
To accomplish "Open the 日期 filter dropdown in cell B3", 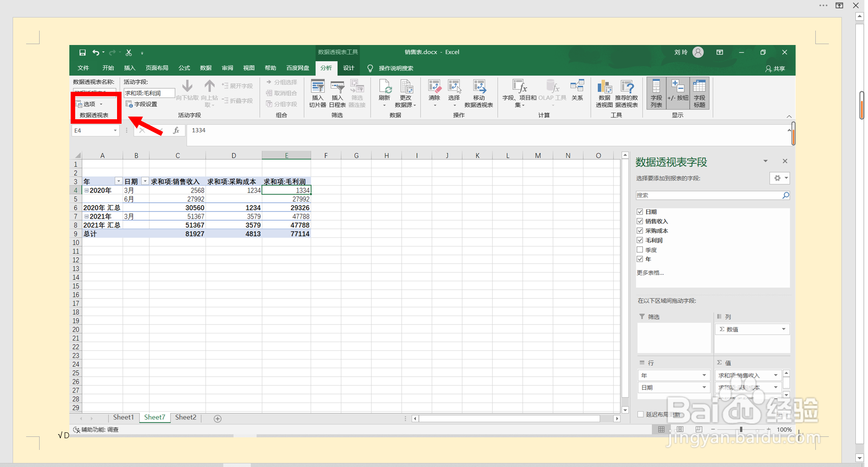I will point(145,181).
